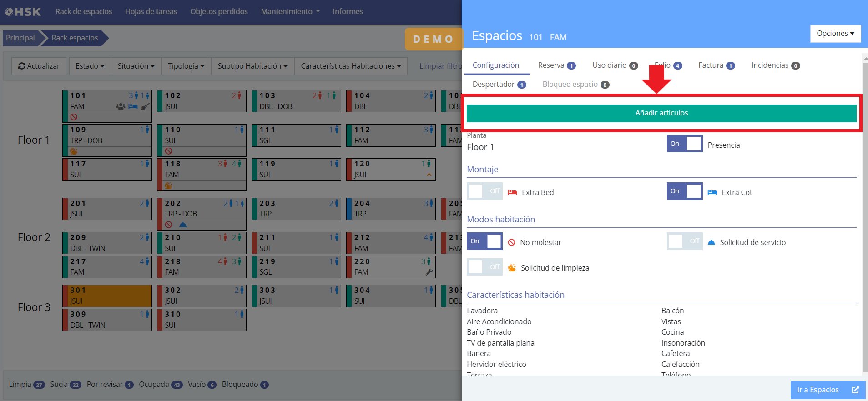Click the wrench icon on room 220
The height and width of the screenshot is (401, 868).
(x=429, y=272)
